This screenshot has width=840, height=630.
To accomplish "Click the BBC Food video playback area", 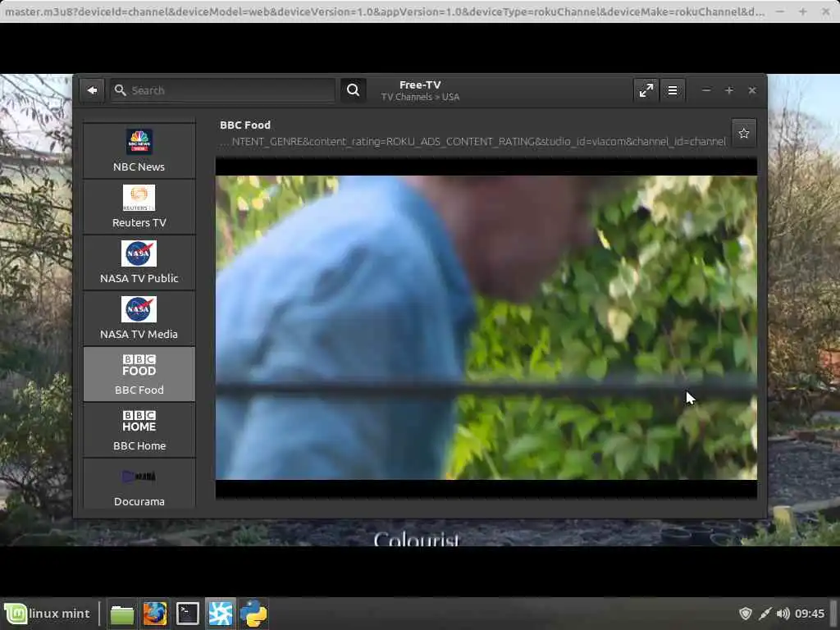I will [486, 328].
